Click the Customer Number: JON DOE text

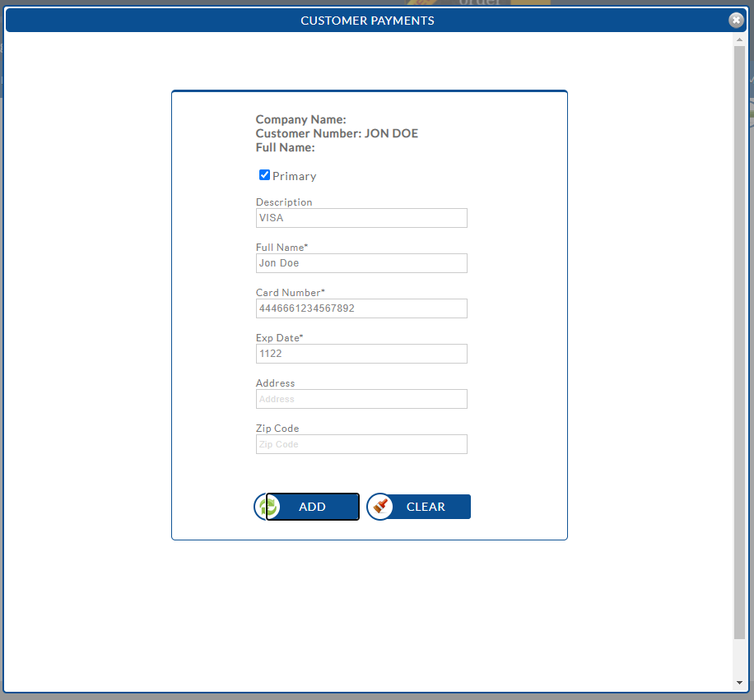(x=337, y=133)
